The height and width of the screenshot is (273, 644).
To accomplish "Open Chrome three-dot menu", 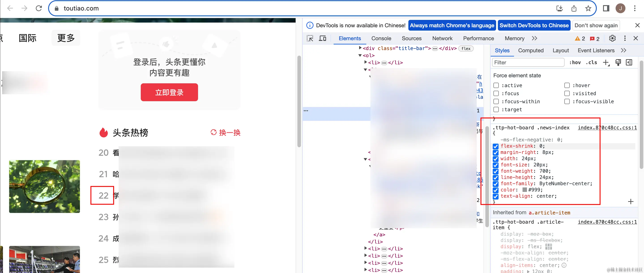I will [635, 8].
